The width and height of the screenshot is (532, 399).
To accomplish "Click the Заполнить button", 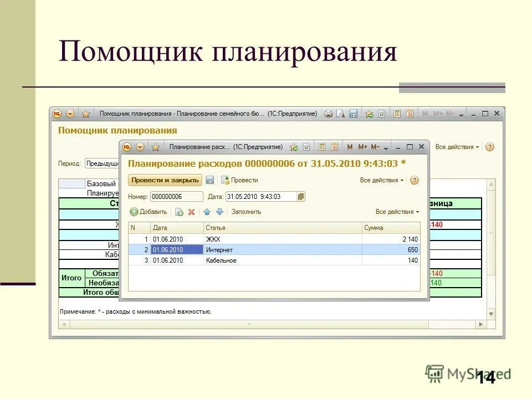I will [x=245, y=212].
